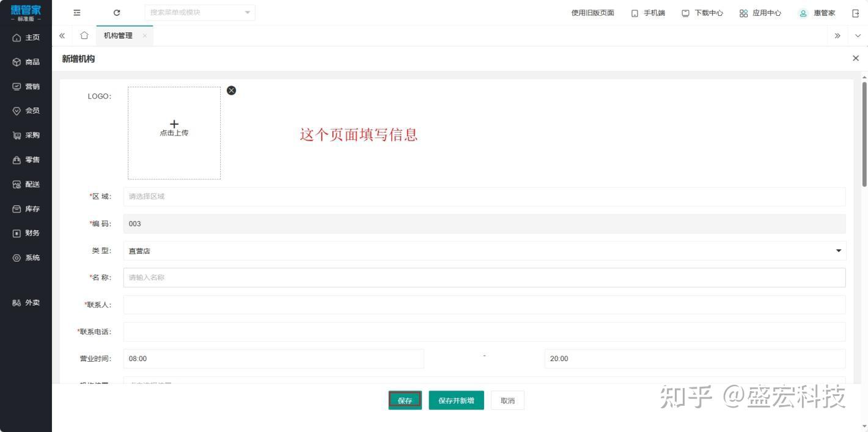Click the 点击上传 logo upload area
868x432 pixels.
click(x=174, y=133)
